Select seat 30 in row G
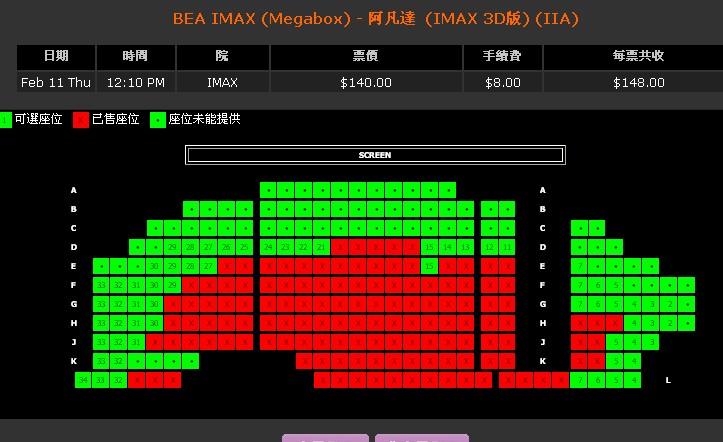This screenshot has width=723, height=442. point(155,304)
